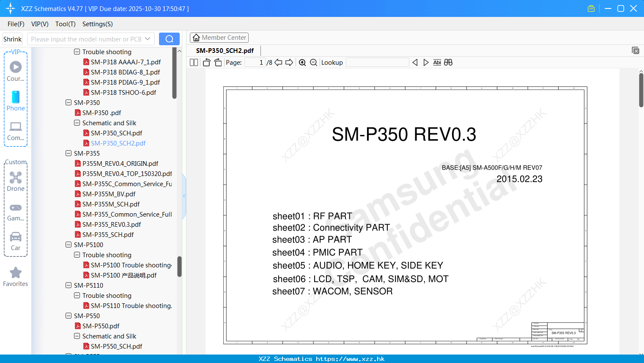Click the page number field
Viewport: 644px width, 363px height.
click(x=255, y=63)
